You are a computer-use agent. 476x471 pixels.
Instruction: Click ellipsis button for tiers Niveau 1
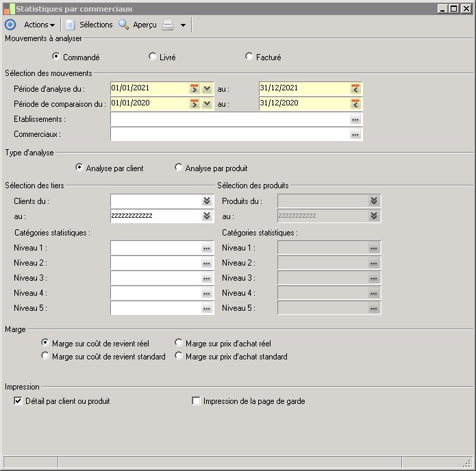tap(206, 248)
